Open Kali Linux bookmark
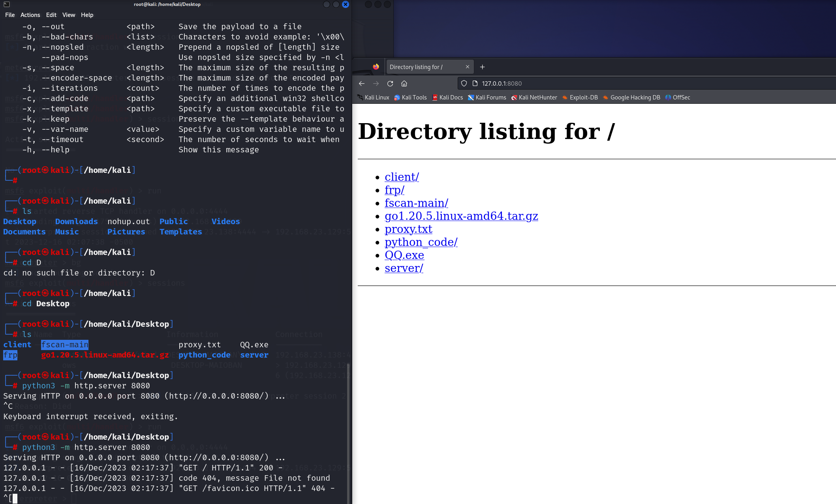Screen dimensions: 836x504 tap(373, 97)
